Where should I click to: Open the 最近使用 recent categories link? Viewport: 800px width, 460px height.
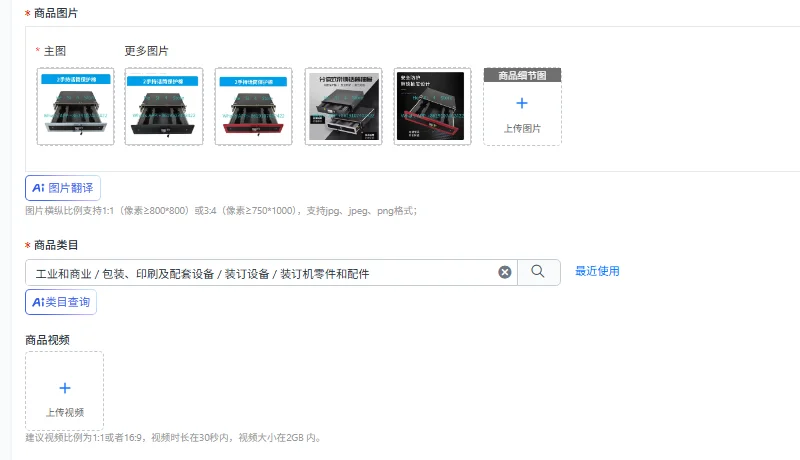pos(597,271)
